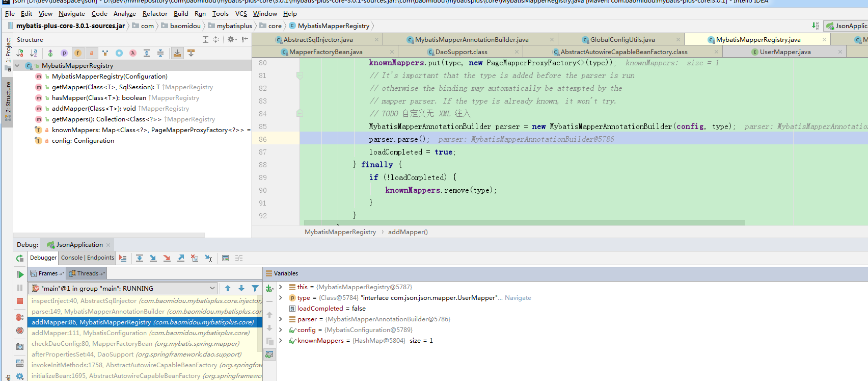Click Expand All in Structure toolbar row

(x=147, y=53)
